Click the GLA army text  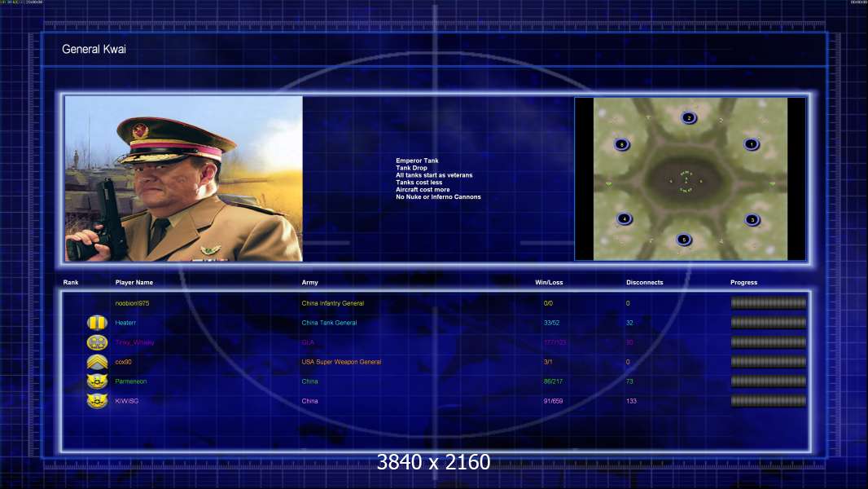coord(308,343)
